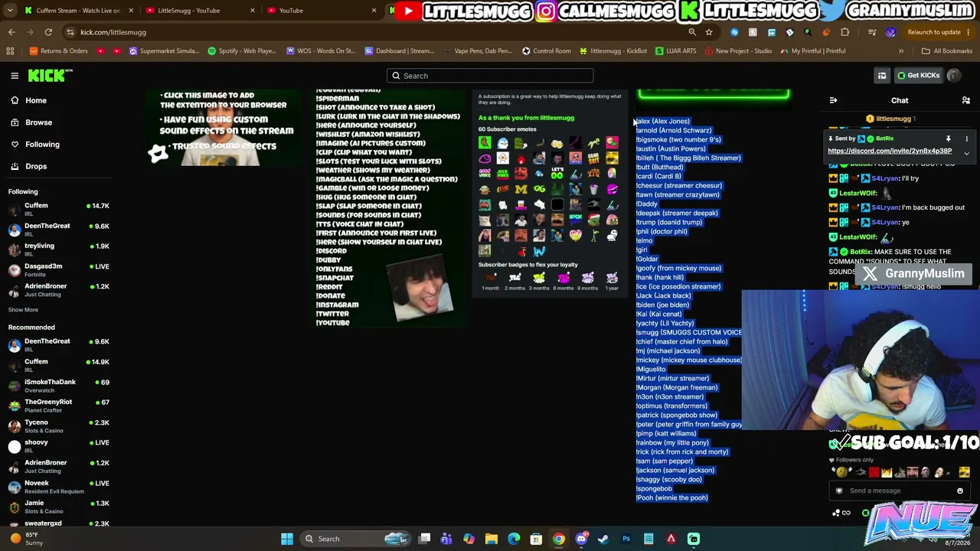This screenshot has width=980, height=551.
Task: Open Dasgasd3m channel in the sidebar
Action: click(59, 269)
